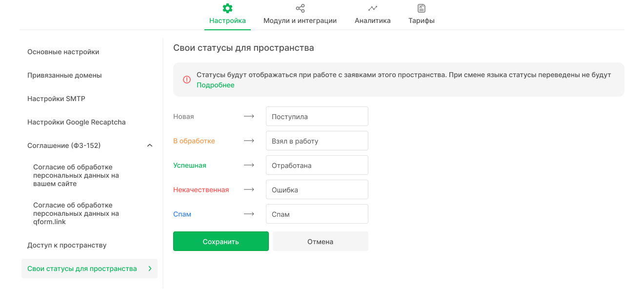Screen dimensions: 644x291
Task: Click the arrow next to blue Спам
Action: [x=249, y=214]
